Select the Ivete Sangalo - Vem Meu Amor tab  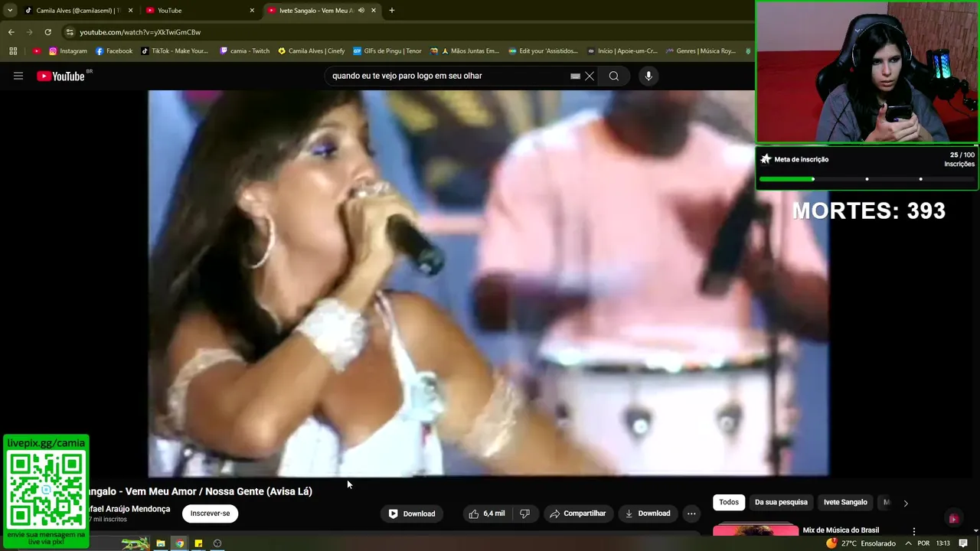click(x=316, y=11)
